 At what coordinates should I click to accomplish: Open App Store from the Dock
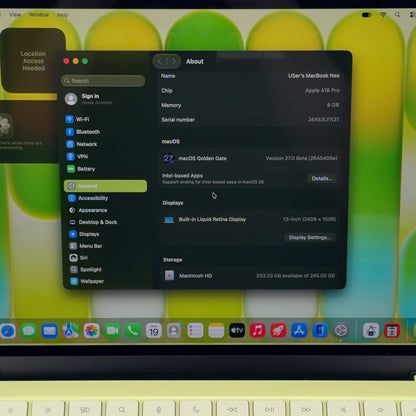299,330
